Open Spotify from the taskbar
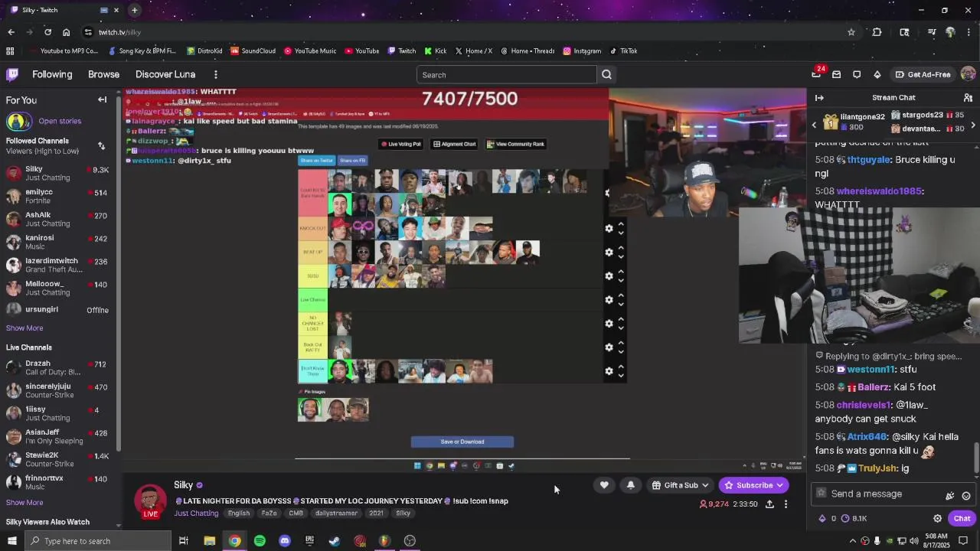 pyautogui.click(x=260, y=541)
